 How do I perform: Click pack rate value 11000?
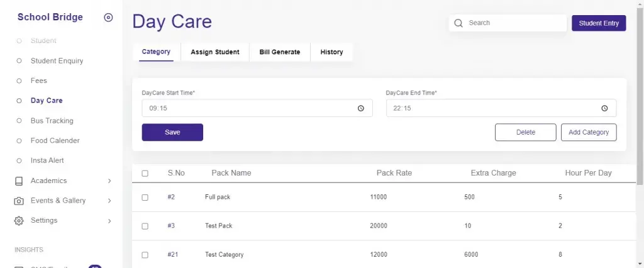(x=378, y=198)
